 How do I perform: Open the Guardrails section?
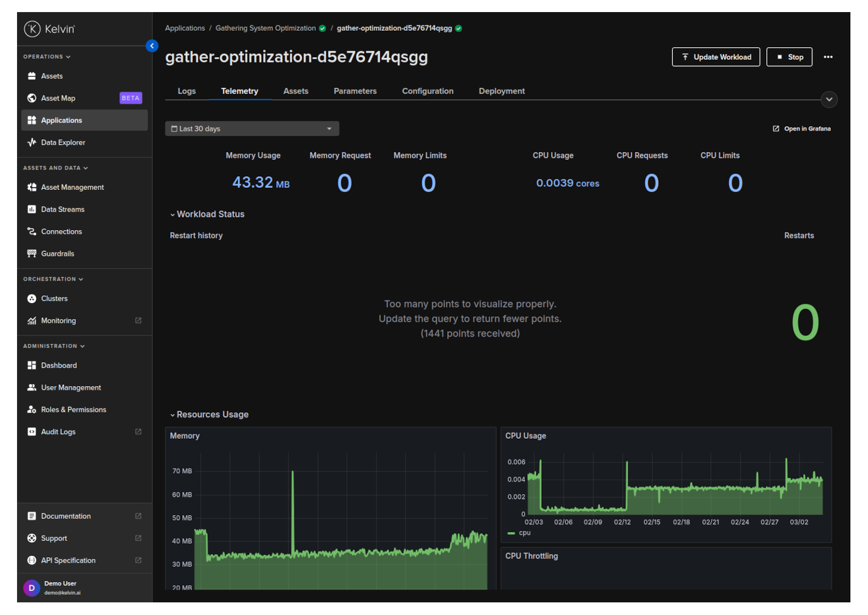pyautogui.click(x=58, y=254)
